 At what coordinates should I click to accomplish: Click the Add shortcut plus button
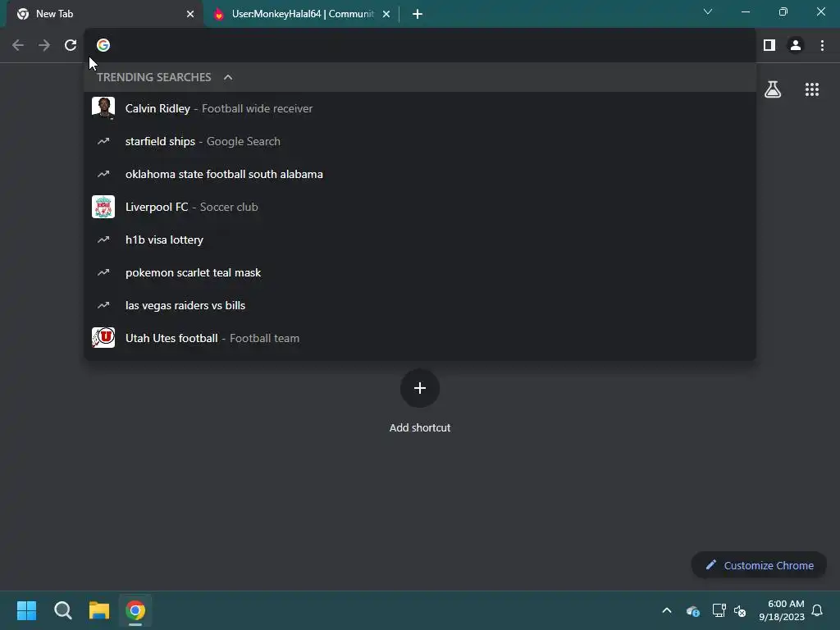[x=420, y=388]
